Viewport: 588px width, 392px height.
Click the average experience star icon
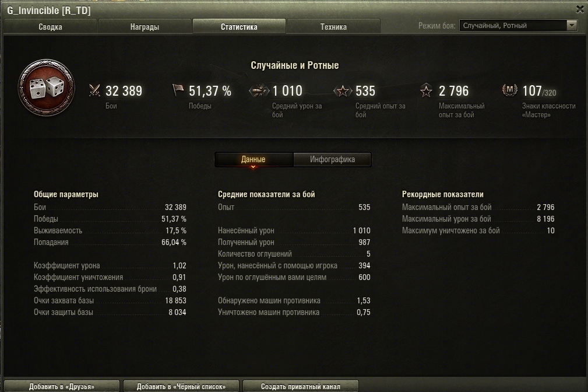pos(343,91)
